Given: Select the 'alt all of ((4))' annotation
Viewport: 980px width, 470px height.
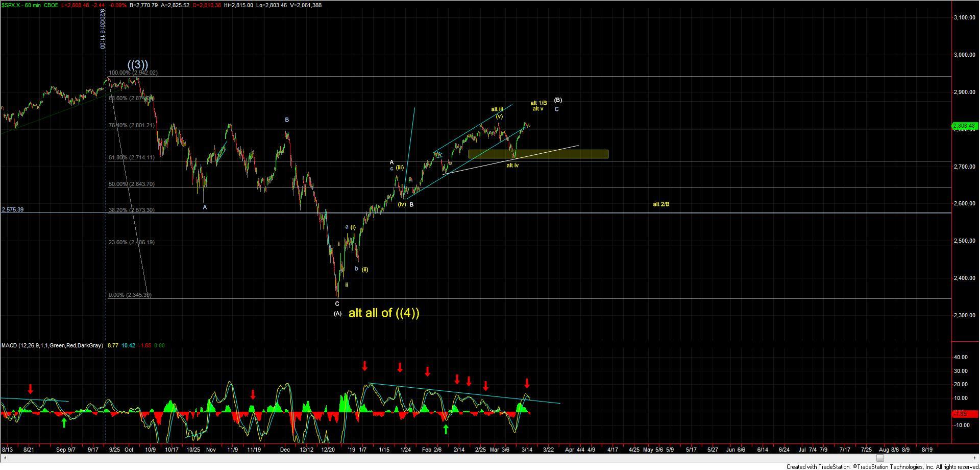Looking at the screenshot, I should (384, 313).
